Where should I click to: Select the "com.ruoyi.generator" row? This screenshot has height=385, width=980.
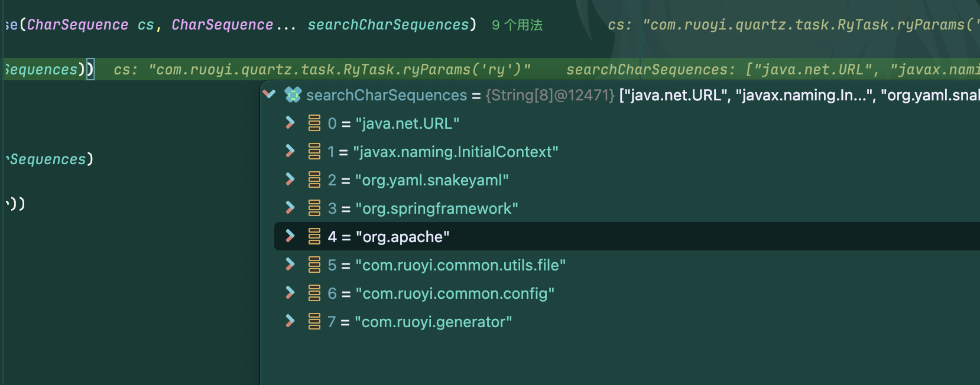point(627,322)
